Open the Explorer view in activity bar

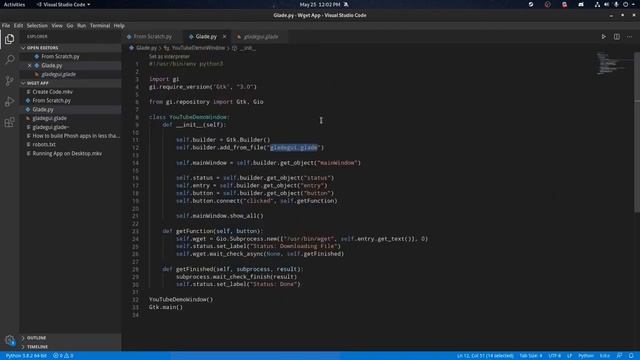coord(9,39)
